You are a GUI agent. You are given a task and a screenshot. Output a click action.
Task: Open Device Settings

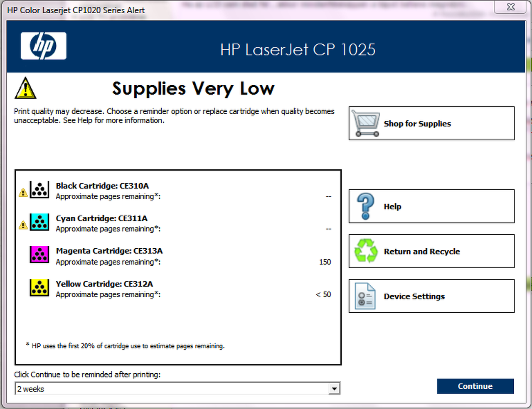click(x=431, y=296)
